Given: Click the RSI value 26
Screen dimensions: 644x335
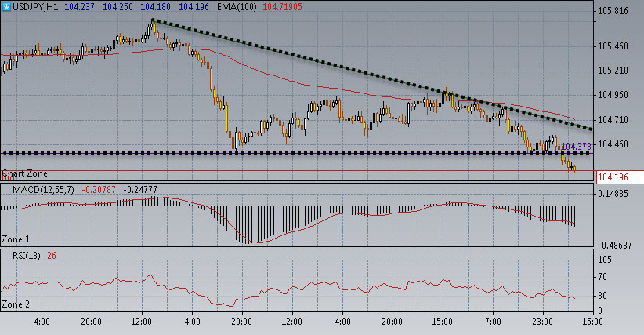Looking at the screenshot, I should 52,256.
